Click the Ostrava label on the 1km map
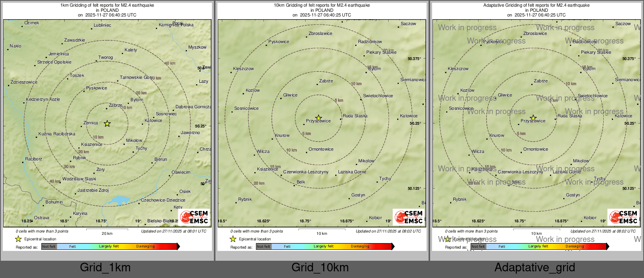The image size is (644, 278). coord(42,218)
